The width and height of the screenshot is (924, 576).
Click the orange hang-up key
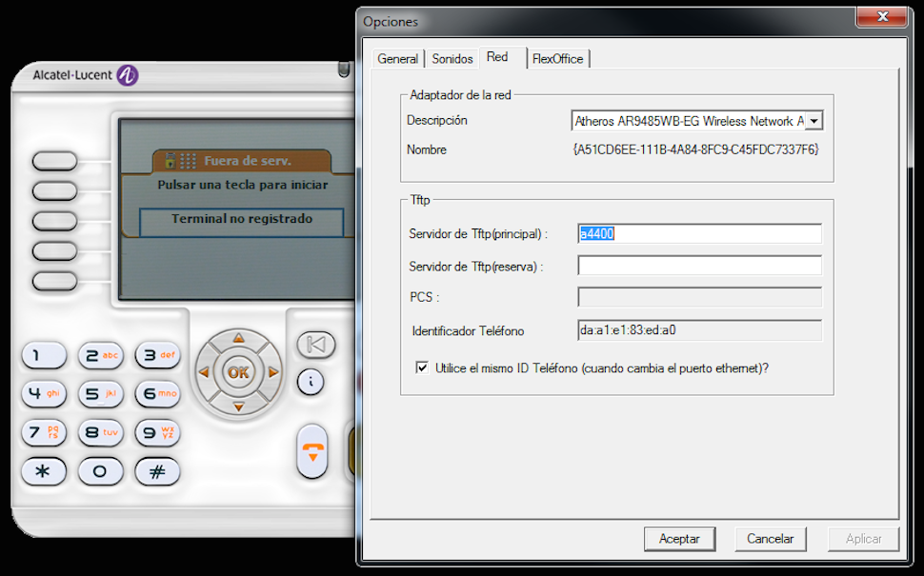[x=312, y=451]
